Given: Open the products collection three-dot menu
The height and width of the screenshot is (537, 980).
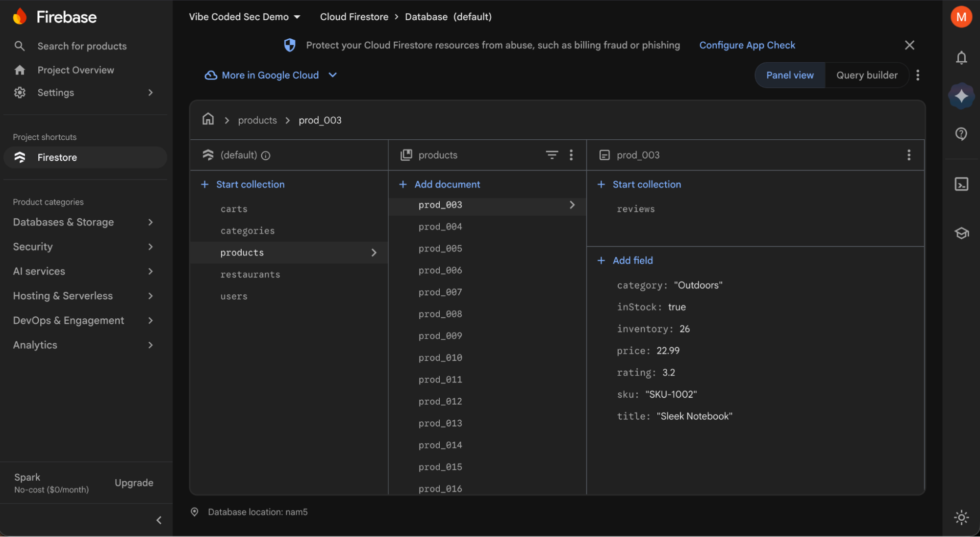Looking at the screenshot, I should coord(571,155).
